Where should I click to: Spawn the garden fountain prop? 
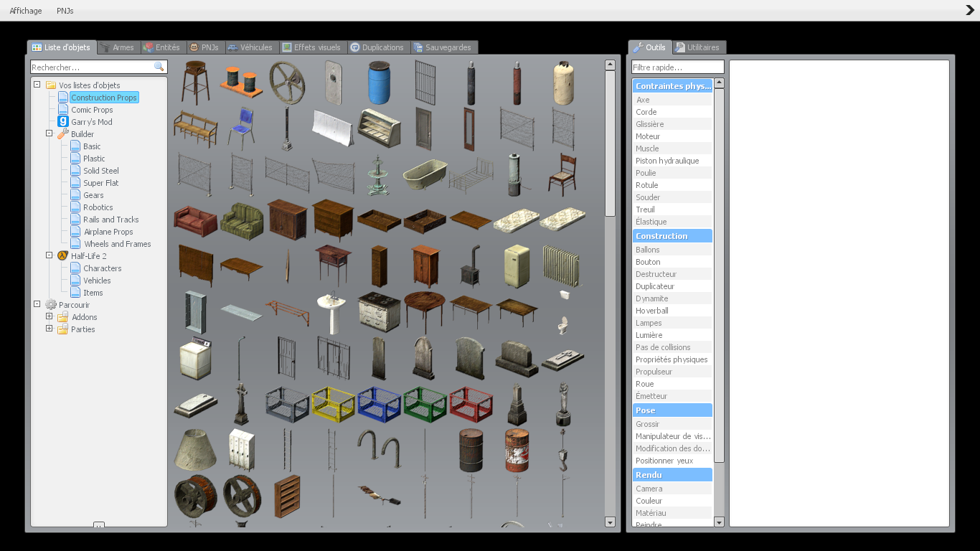pyautogui.click(x=379, y=174)
